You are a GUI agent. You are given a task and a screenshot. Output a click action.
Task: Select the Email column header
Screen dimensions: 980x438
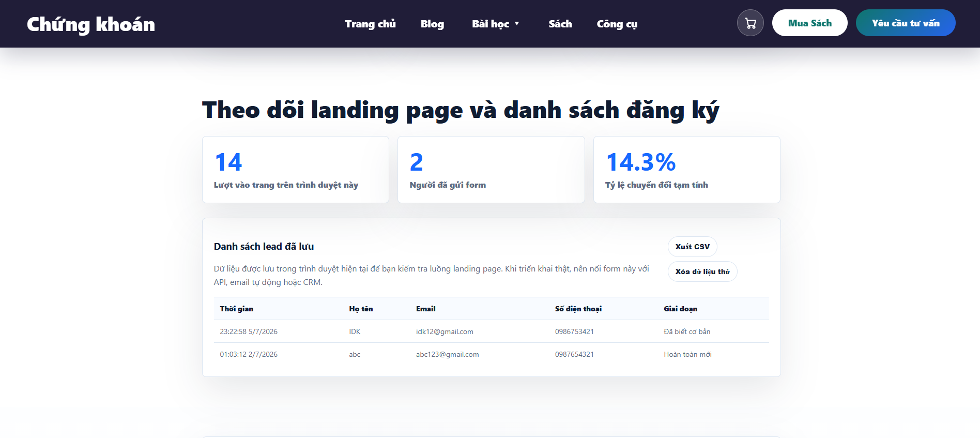pyautogui.click(x=425, y=309)
